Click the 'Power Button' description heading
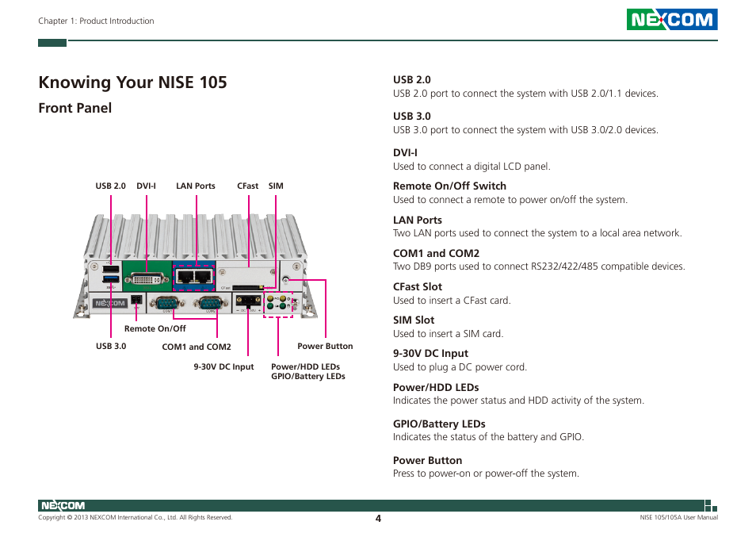This screenshot has width=756, height=533. [427, 461]
